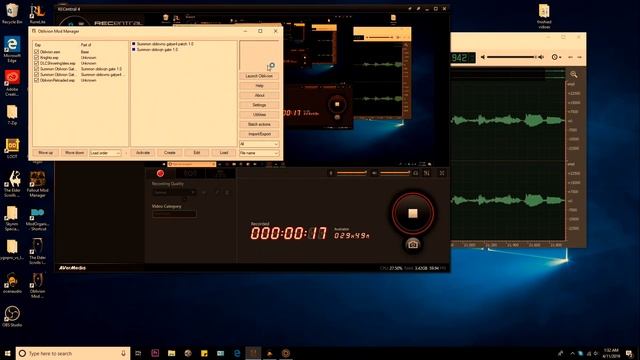Open the audio mixer settings icon in RECentral
Image resolution: width=640 pixels, height=360 pixels.
[427, 173]
